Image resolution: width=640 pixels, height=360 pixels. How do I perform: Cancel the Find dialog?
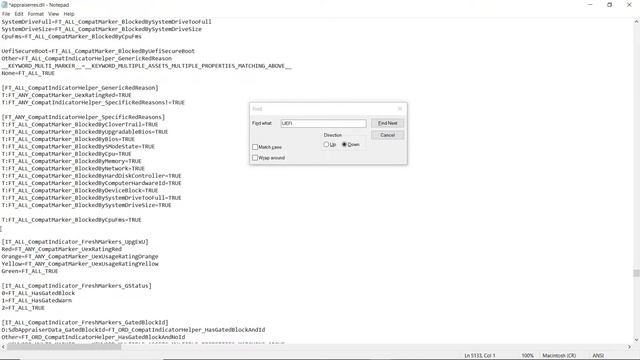[387, 135]
